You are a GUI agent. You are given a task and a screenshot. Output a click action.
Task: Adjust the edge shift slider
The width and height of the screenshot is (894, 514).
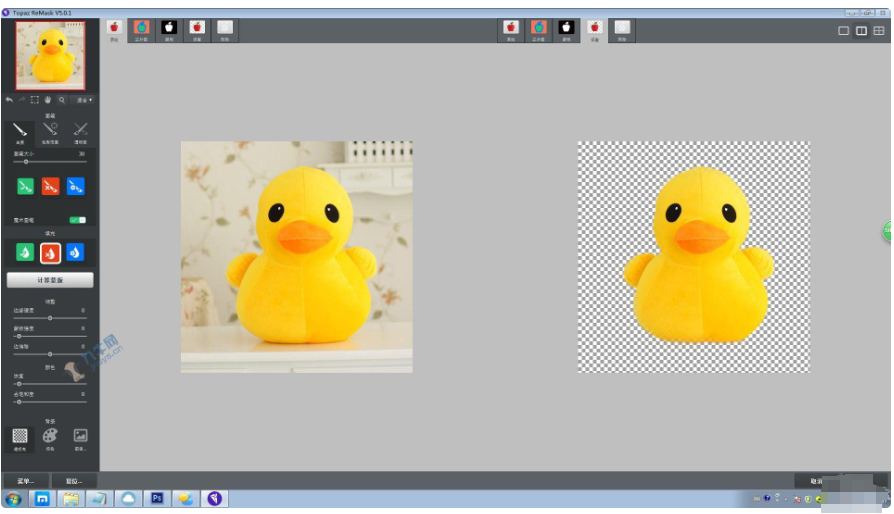coord(50,354)
